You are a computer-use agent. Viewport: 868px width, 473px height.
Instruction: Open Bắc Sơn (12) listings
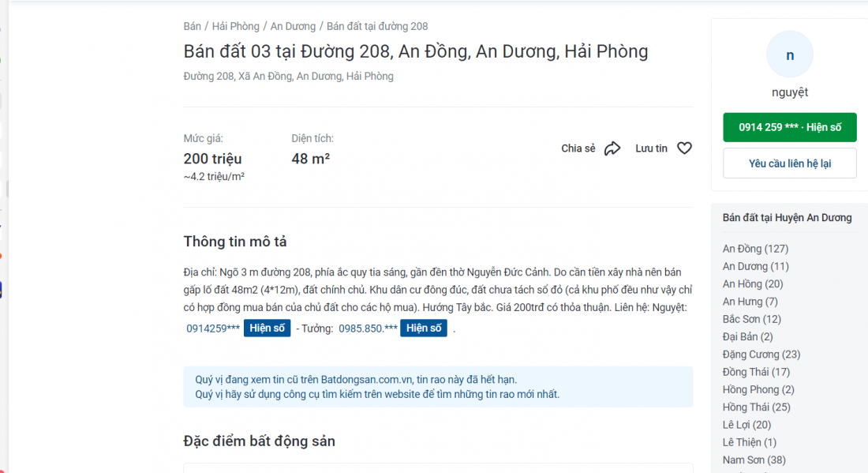coord(751,319)
